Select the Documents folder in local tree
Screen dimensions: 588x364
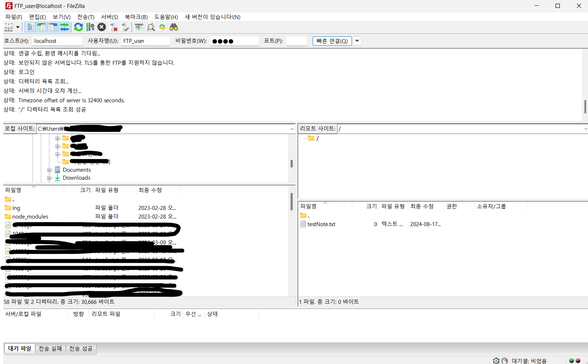tap(76, 170)
